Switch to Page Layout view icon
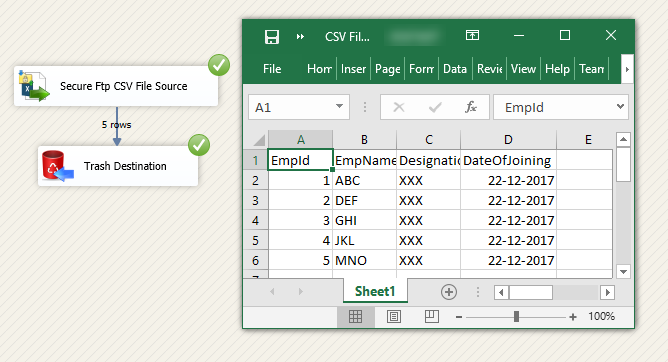The height and width of the screenshot is (362, 668). click(394, 317)
